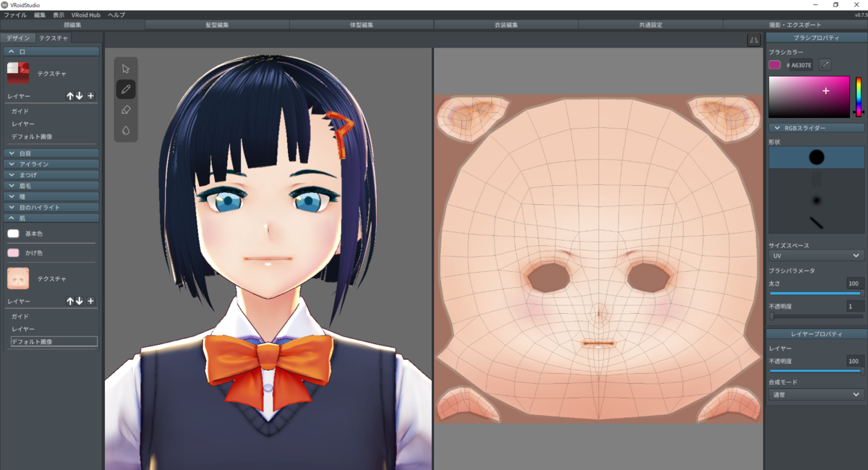Switch to the 共通設定 tab
The width and height of the screenshot is (868, 470).
click(x=651, y=25)
